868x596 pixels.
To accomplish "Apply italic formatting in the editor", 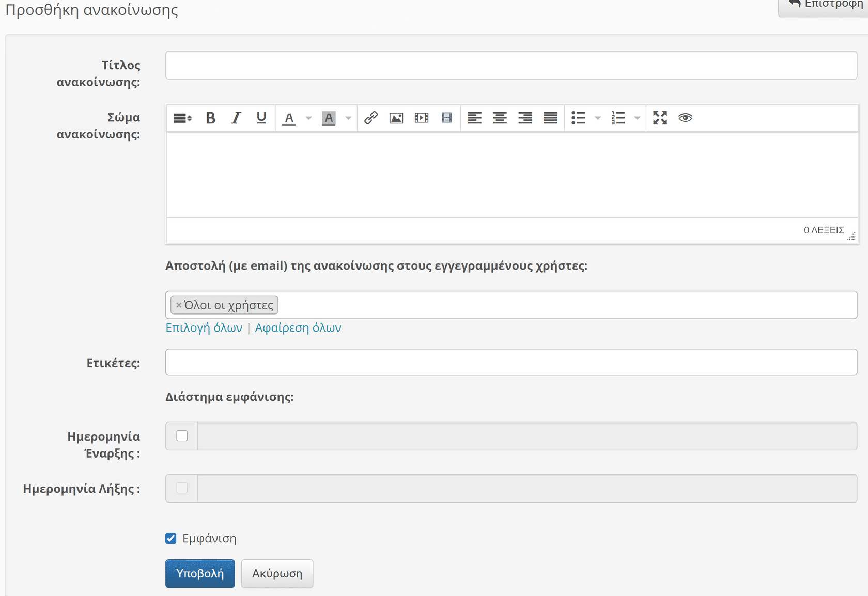I will [x=236, y=118].
